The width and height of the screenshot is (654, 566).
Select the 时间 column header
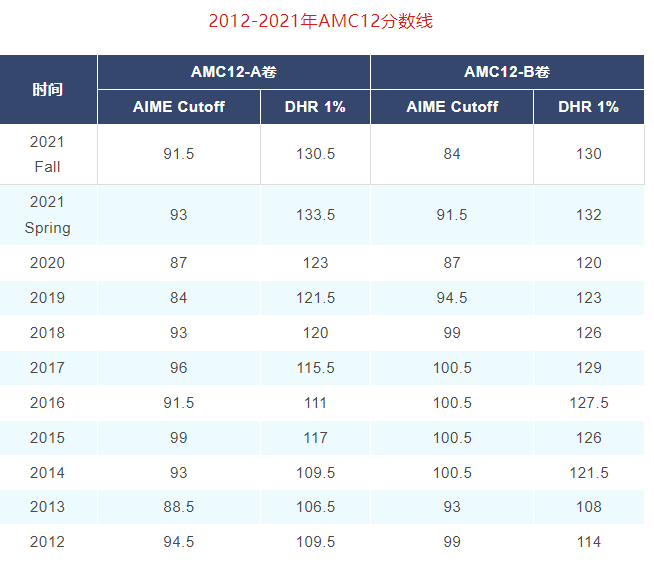click(48, 89)
